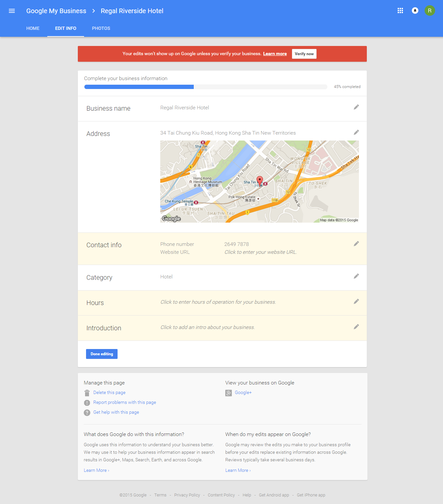This screenshot has width=443, height=504.
Task: Click the red location pin on the map
Action: 260,180
